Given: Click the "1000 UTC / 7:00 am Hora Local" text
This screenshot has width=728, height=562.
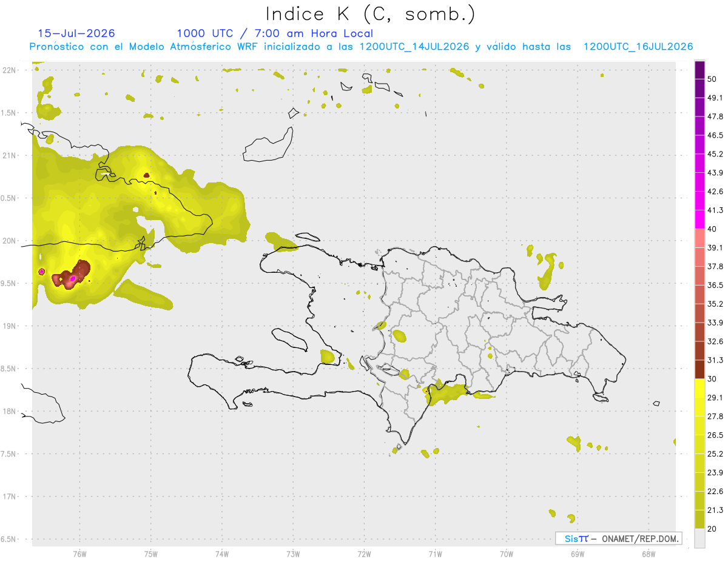Looking at the screenshot, I should 275,33.
